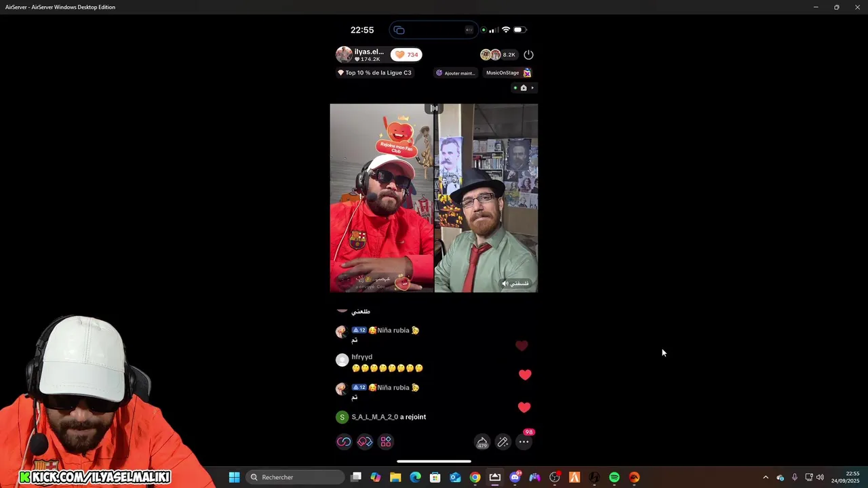
Task: Tap the pink match/battle icon in bottom bar
Action: [365, 442]
